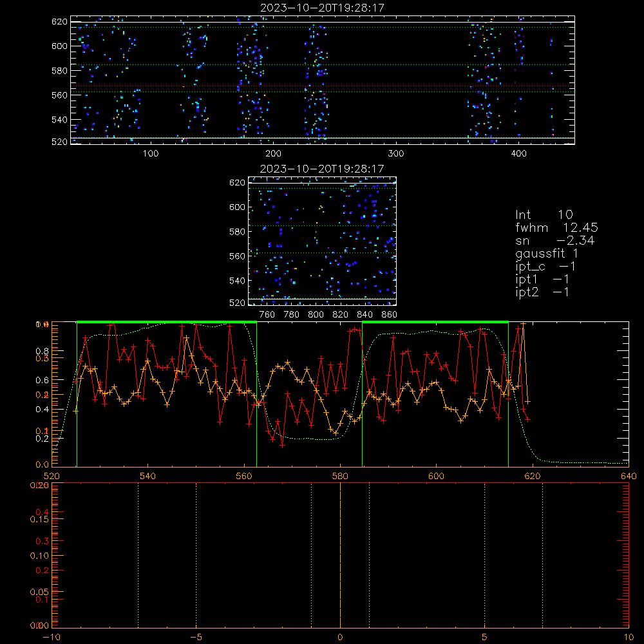Click x-axis tick 640 of the profile plot
The height and width of the screenshot is (644, 644).
[x=629, y=476]
